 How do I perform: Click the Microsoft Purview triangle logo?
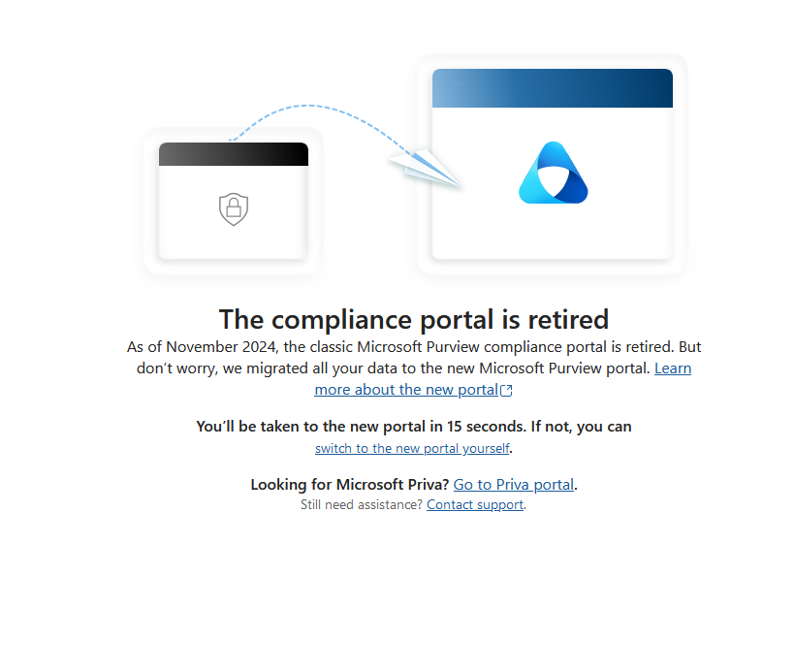click(554, 173)
